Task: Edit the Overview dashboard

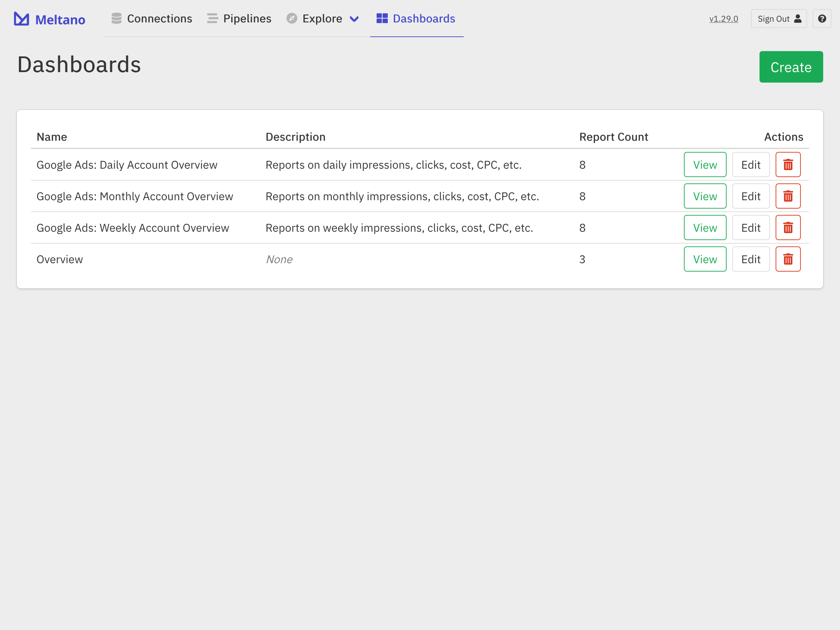Action: tap(750, 259)
